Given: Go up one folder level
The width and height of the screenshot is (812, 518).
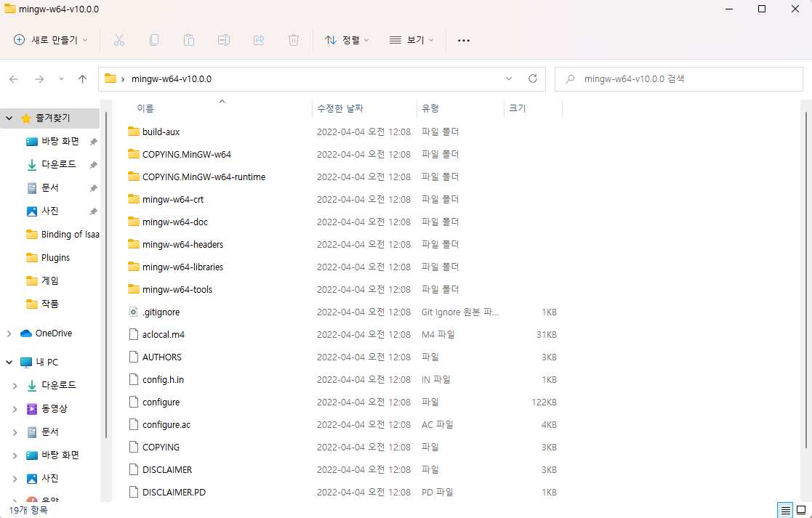Looking at the screenshot, I should [x=82, y=78].
